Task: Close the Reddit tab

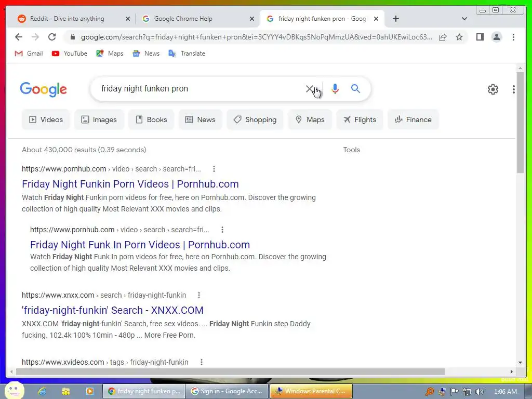Action: tap(128, 19)
